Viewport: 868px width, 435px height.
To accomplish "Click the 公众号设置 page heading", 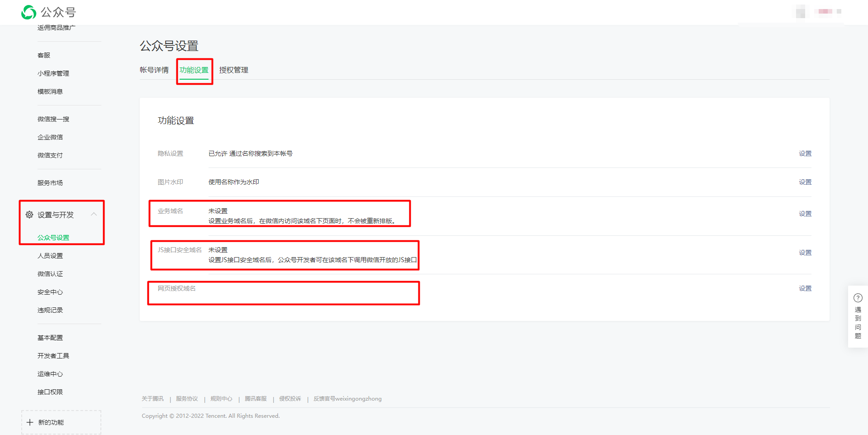I will pos(169,46).
